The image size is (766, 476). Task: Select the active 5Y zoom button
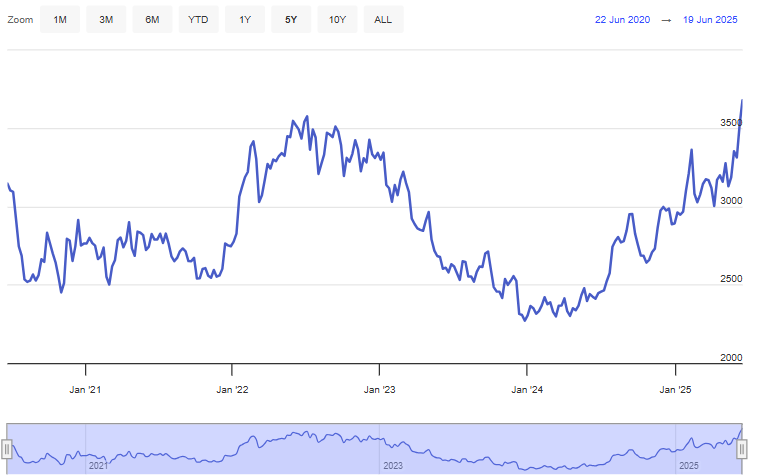click(291, 20)
